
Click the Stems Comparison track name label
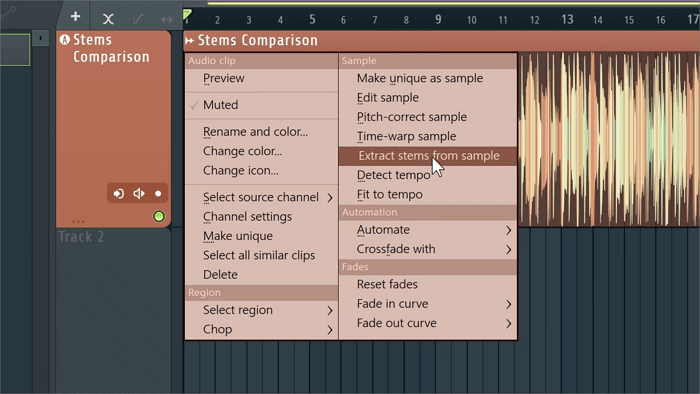(111, 48)
